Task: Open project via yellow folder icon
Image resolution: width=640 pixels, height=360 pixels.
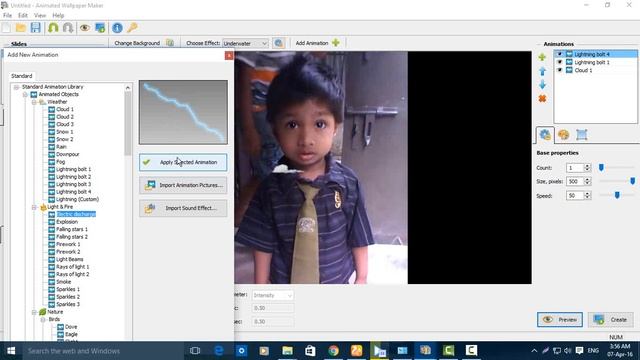Action: pyautogui.click(x=21, y=28)
